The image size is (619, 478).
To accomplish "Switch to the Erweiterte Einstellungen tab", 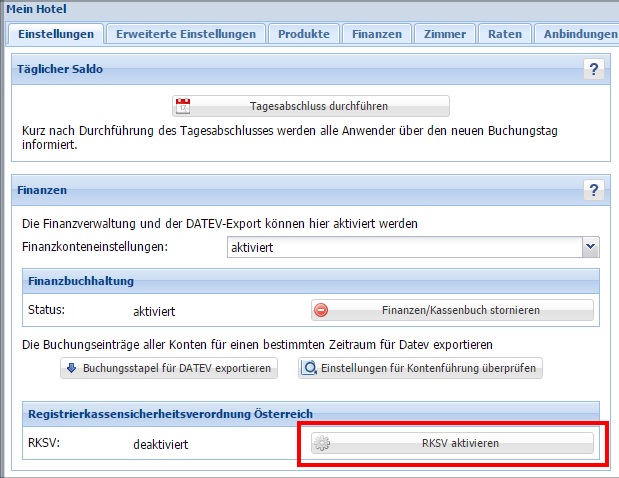I will pos(186,34).
